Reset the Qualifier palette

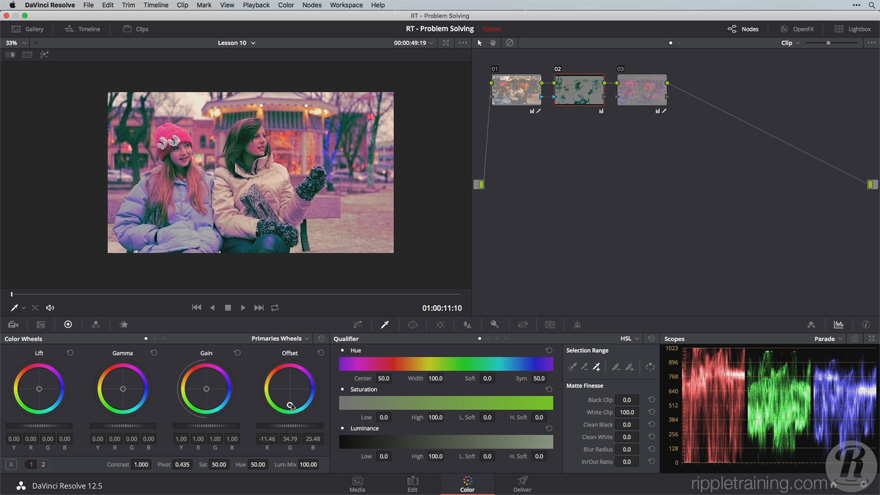[x=651, y=338]
